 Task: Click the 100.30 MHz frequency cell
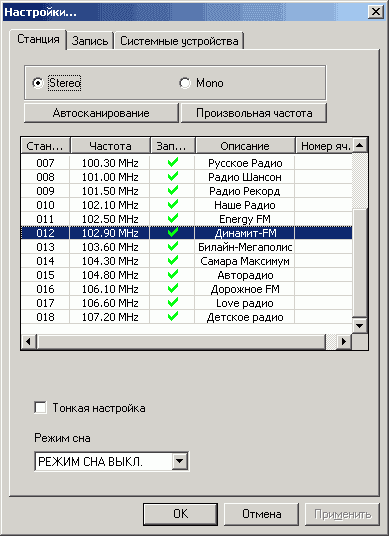(x=110, y=163)
